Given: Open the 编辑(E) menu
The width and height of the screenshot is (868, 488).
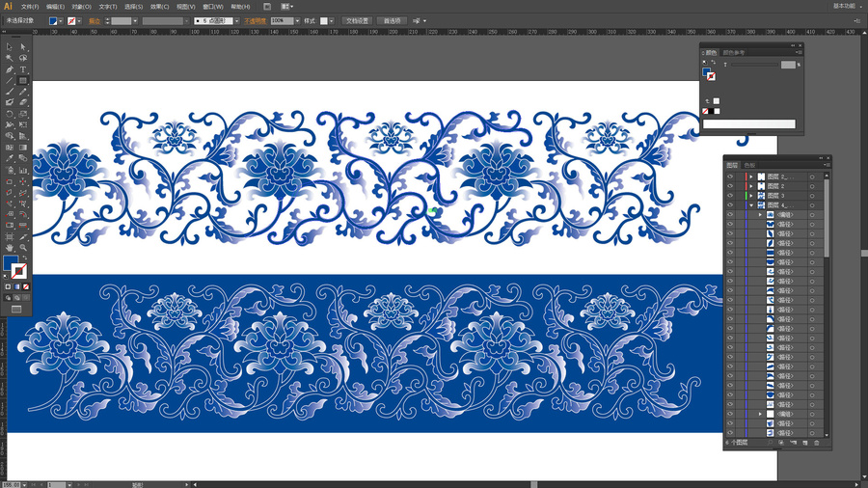Looking at the screenshot, I should [55, 7].
